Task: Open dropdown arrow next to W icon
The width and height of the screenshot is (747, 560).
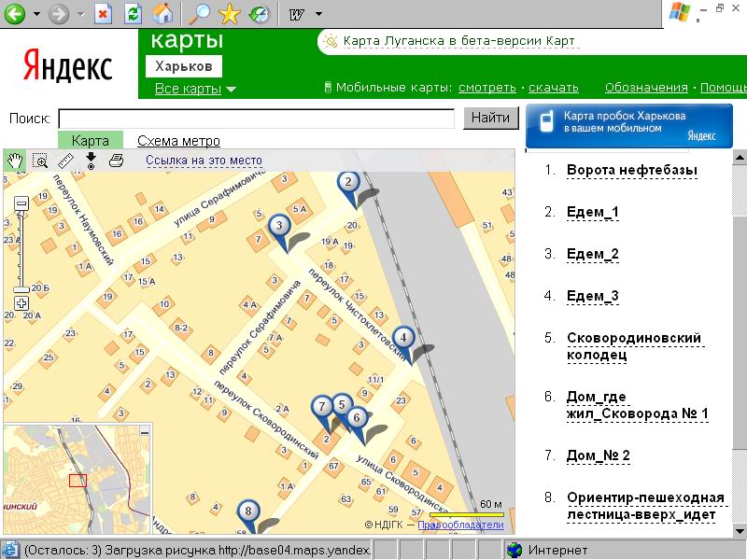Action: click(x=318, y=14)
